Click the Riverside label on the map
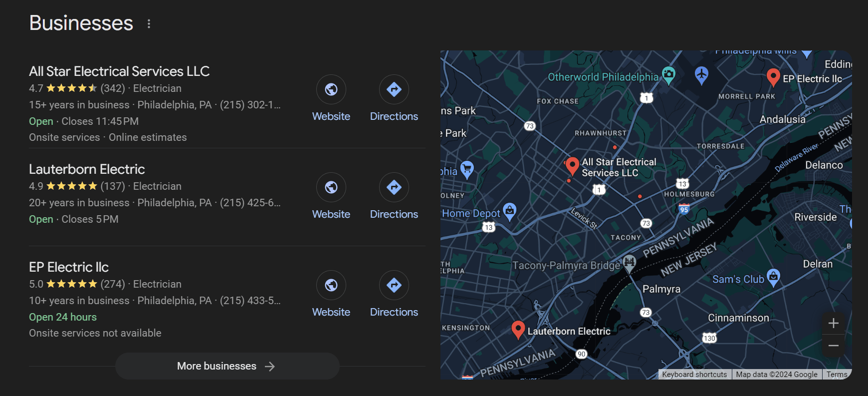The image size is (868, 396). [x=816, y=217]
